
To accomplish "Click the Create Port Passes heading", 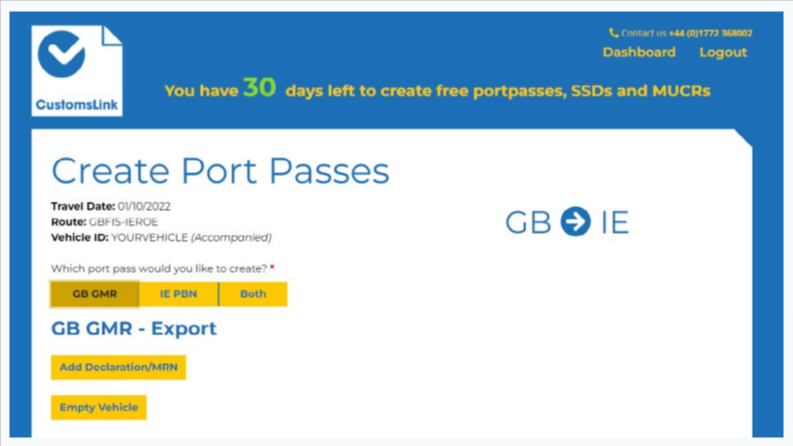I will click(x=221, y=170).
